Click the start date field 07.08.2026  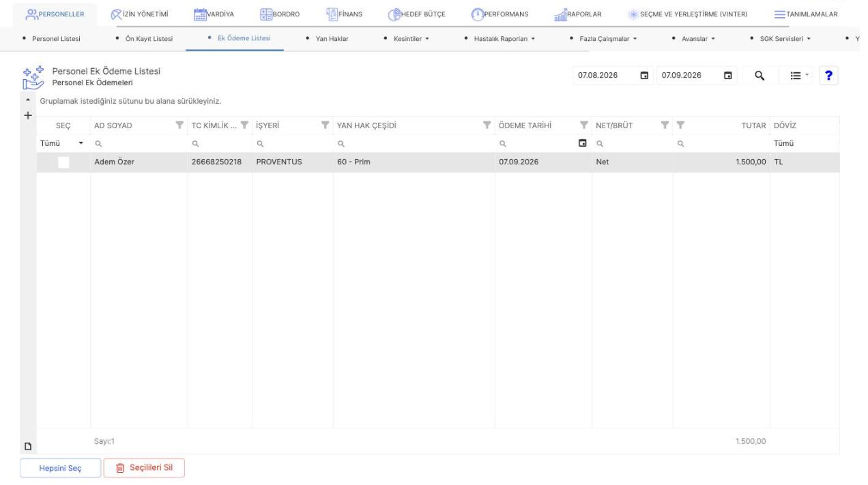605,75
